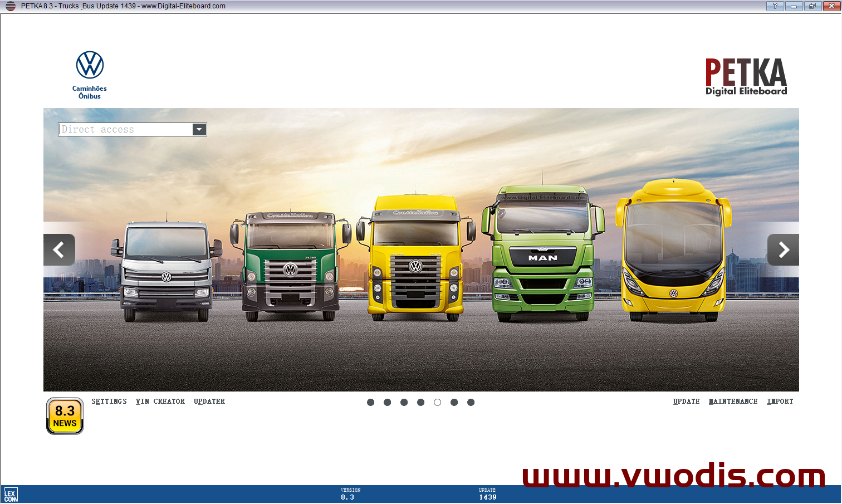Select the UPDATE menu item
This screenshot has width=842, height=504.
click(x=686, y=402)
